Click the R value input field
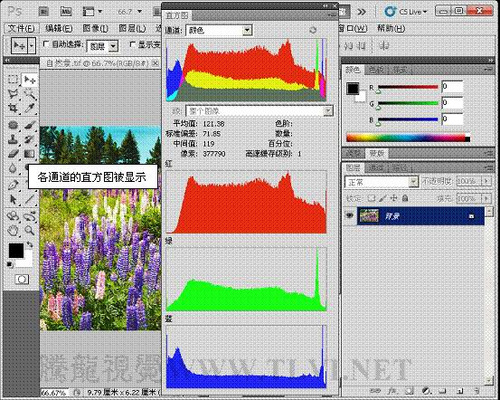The height and width of the screenshot is (400, 500). (452, 87)
